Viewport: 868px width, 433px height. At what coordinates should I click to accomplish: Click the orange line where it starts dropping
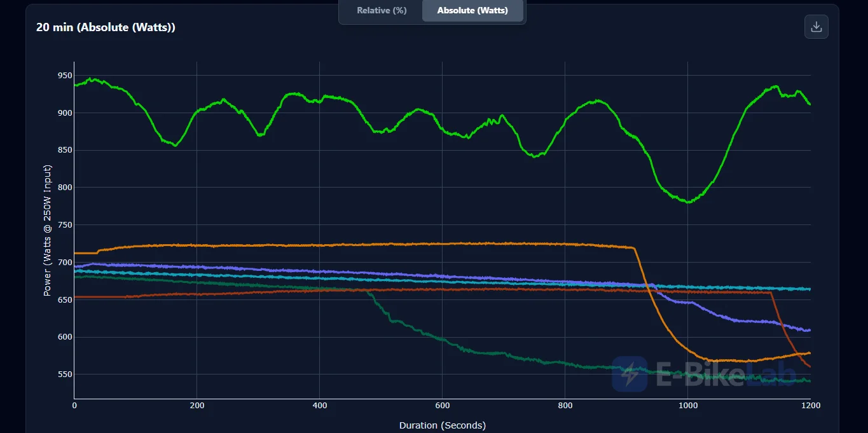coord(633,248)
